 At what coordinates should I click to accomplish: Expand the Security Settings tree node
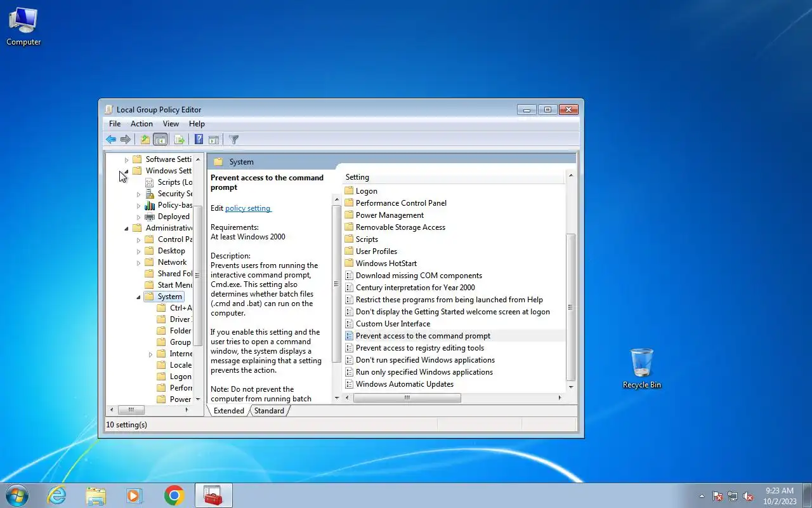pyautogui.click(x=138, y=194)
